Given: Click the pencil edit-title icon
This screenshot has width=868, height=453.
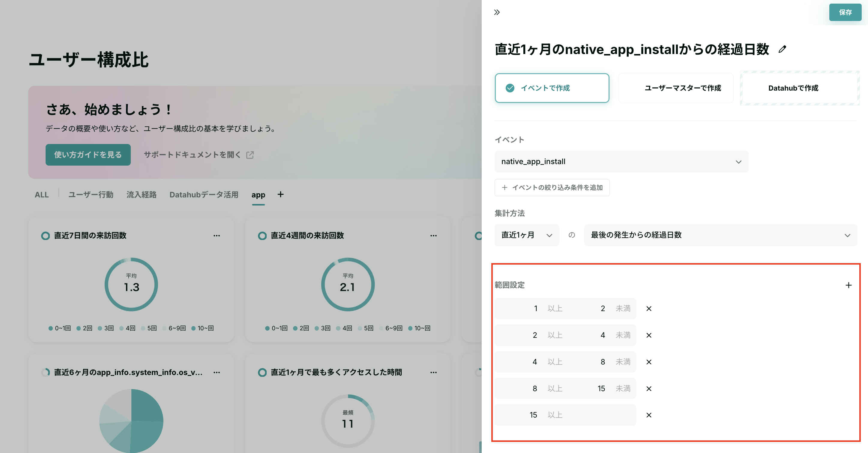Looking at the screenshot, I should pos(783,49).
